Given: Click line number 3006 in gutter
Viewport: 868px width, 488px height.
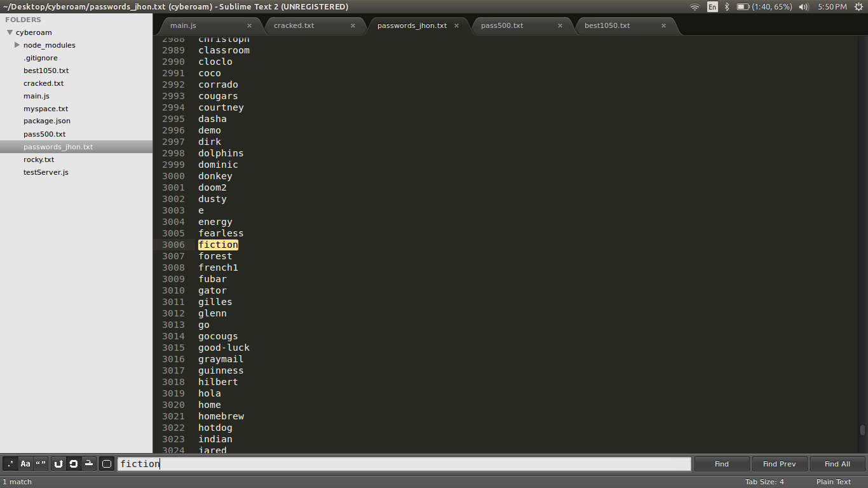Looking at the screenshot, I should [173, 245].
